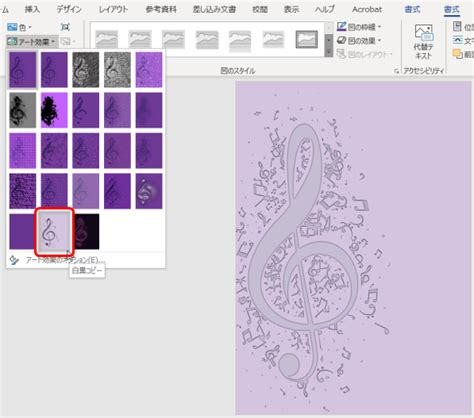This screenshot has width=474, height=418.
Task: Open the アート効果 (Artistic Effects) dropdown
Action: click(32, 42)
